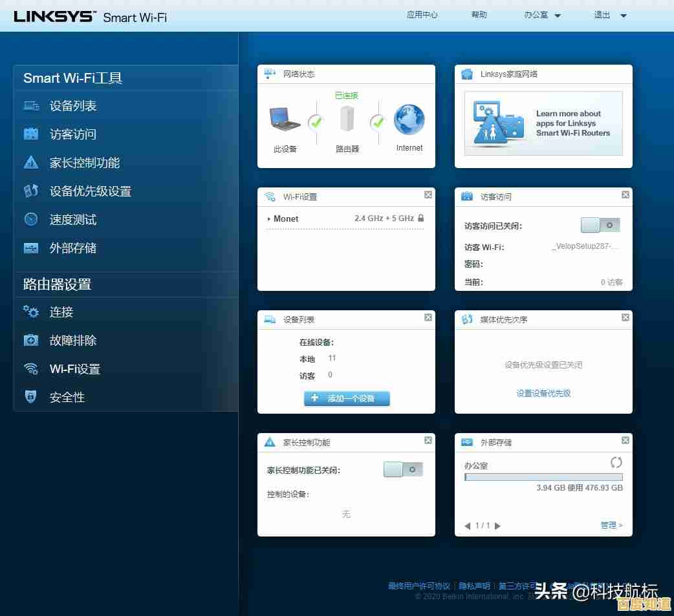
Task: Open the 应用中心 menu item
Action: point(422,15)
